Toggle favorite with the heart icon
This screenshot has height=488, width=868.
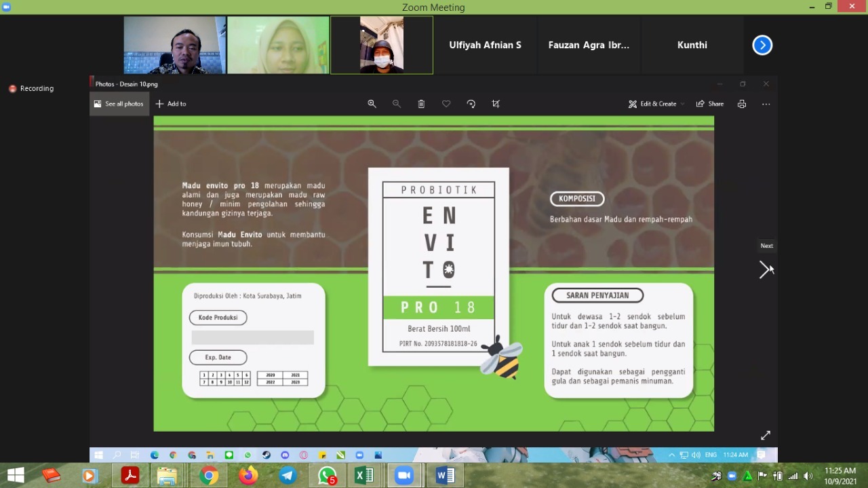pyautogui.click(x=446, y=104)
